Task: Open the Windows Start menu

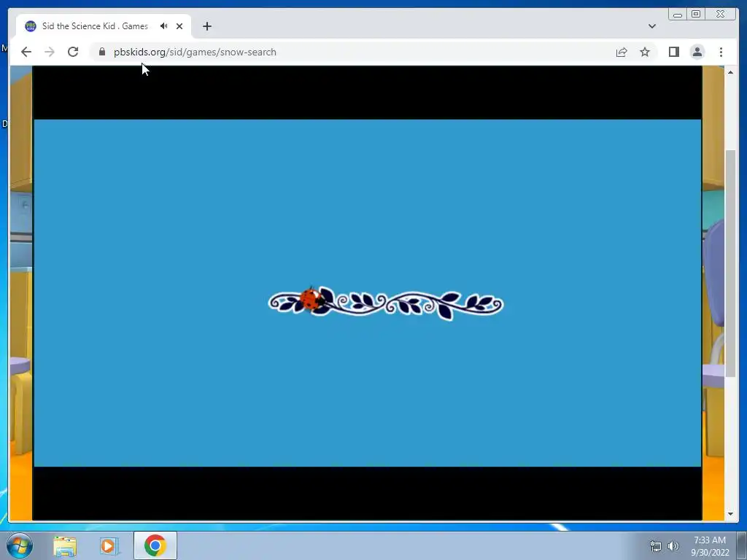Action: point(20,545)
